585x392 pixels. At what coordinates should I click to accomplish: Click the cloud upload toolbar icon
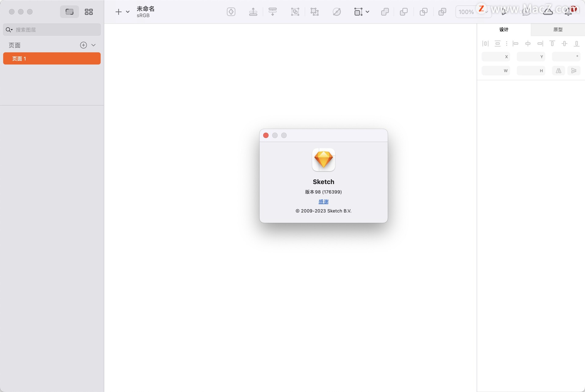(x=548, y=12)
